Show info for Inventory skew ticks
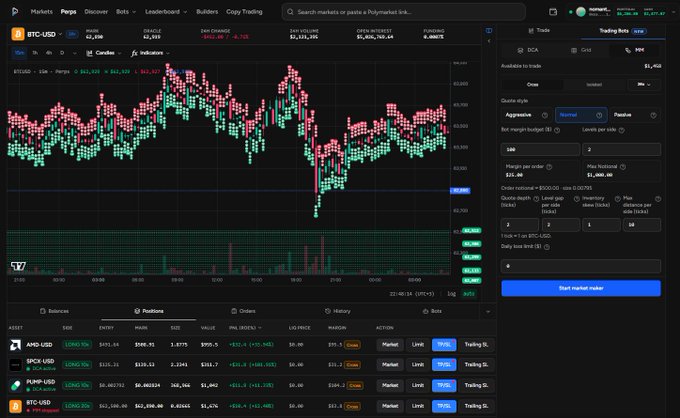This screenshot has width=680, height=418. tap(618, 199)
